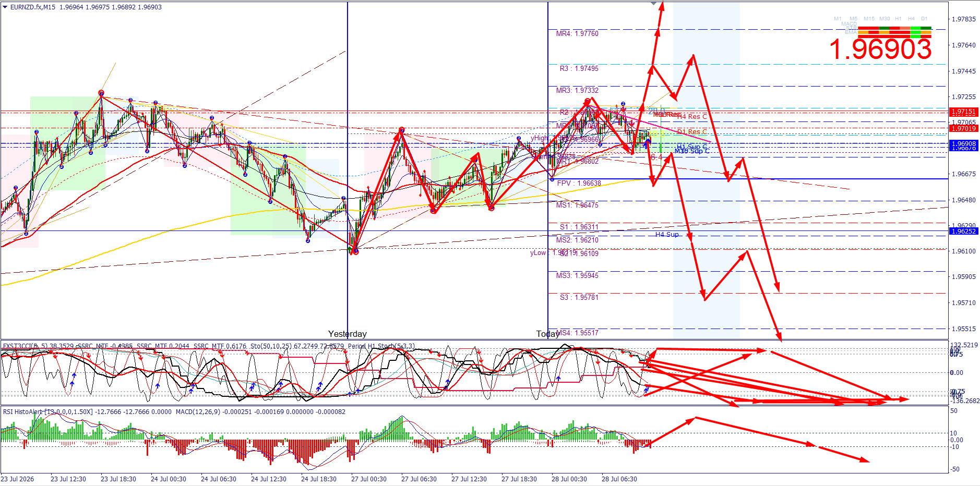The width and height of the screenshot is (980, 486).
Task: Click the 24 Jul 12:30 time label
Action: 269,479
